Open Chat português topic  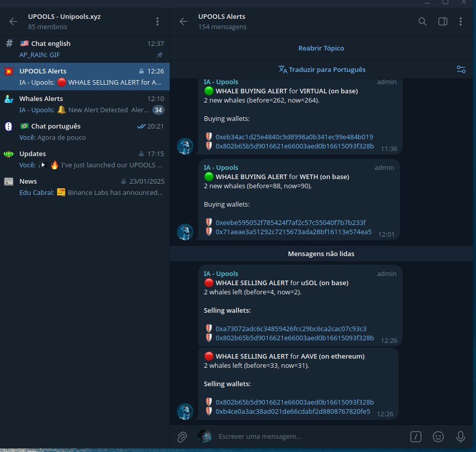pos(85,132)
